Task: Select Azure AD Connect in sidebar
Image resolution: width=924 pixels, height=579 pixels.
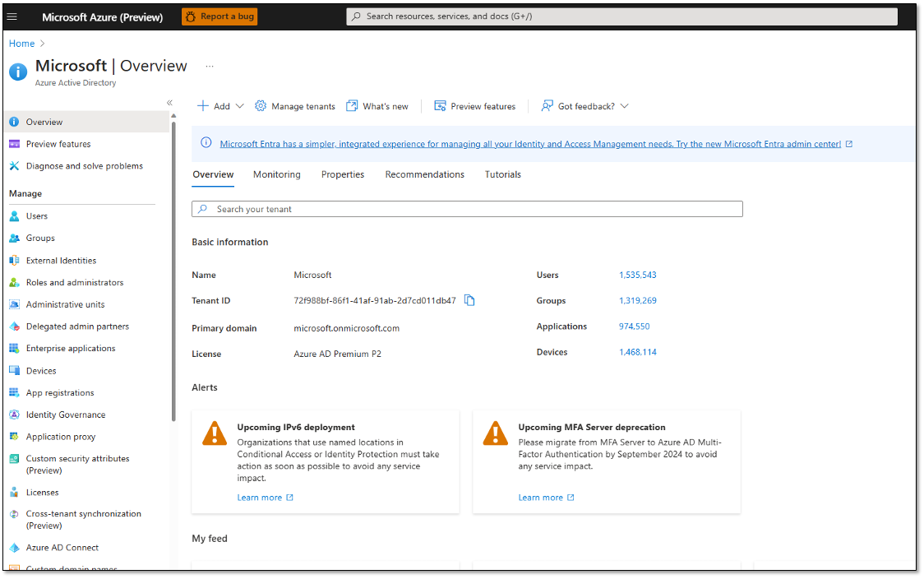Action: (x=61, y=547)
